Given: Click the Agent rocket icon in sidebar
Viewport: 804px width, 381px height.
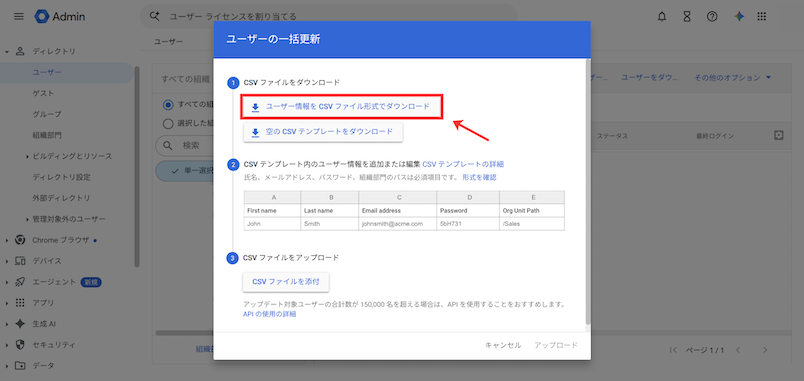Looking at the screenshot, I should (x=21, y=282).
